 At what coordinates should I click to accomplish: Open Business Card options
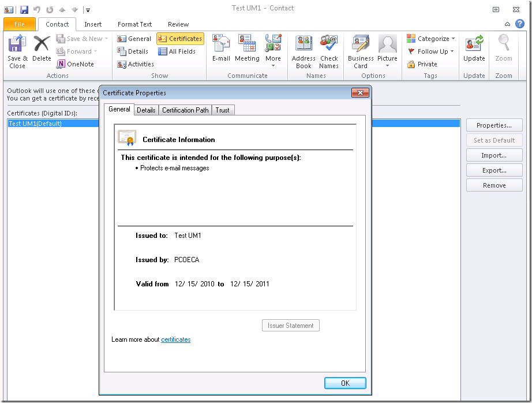coord(361,51)
